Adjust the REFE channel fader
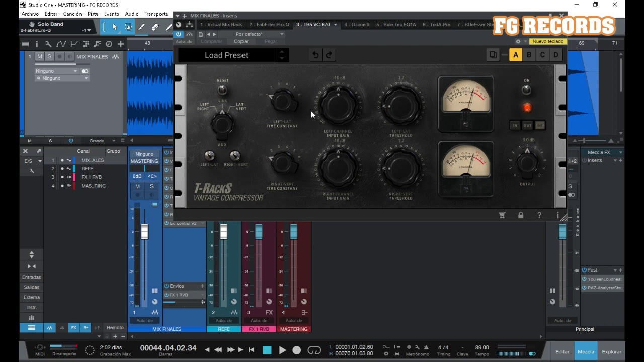 point(223,231)
